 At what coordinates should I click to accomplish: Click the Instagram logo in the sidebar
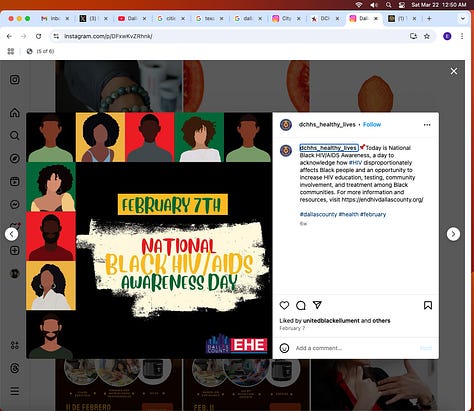15,80
